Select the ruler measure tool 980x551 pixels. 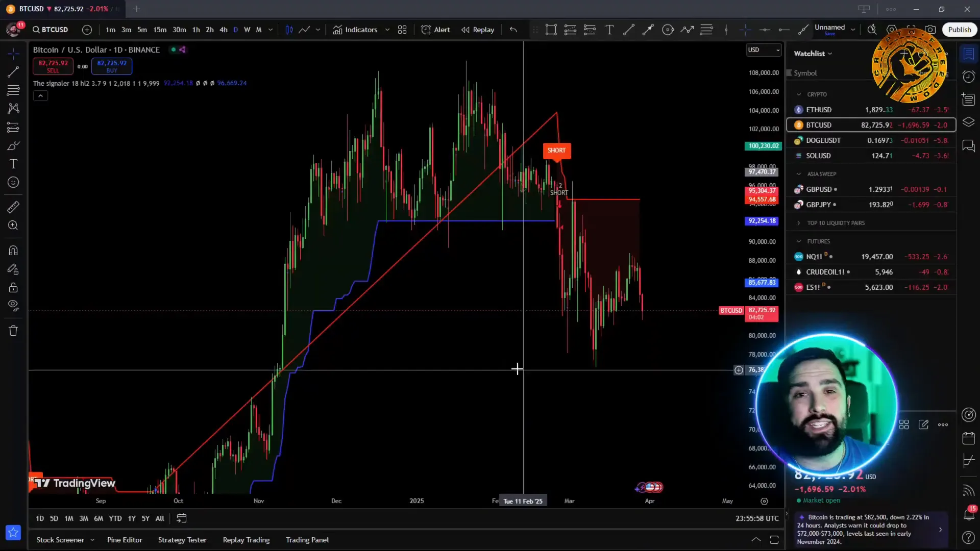click(13, 207)
